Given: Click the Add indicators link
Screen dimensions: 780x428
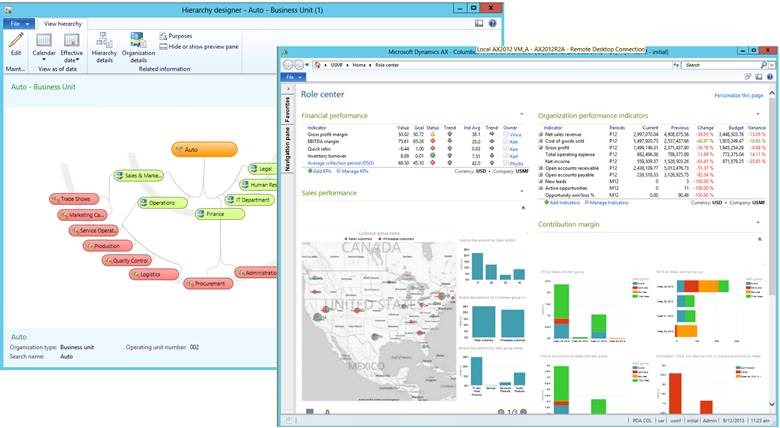Looking at the screenshot, I should pyautogui.click(x=562, y=203).
